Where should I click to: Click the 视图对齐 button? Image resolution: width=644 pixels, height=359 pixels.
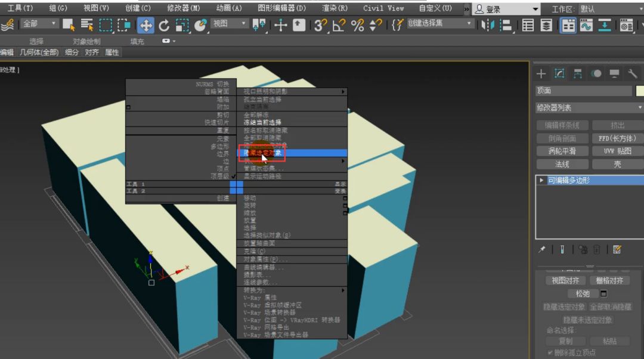565,280
